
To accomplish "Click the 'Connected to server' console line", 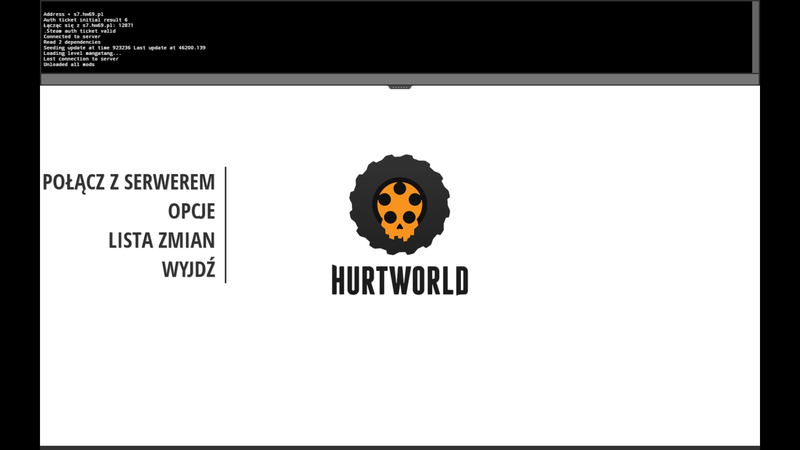I will click(x=72, y=37).
